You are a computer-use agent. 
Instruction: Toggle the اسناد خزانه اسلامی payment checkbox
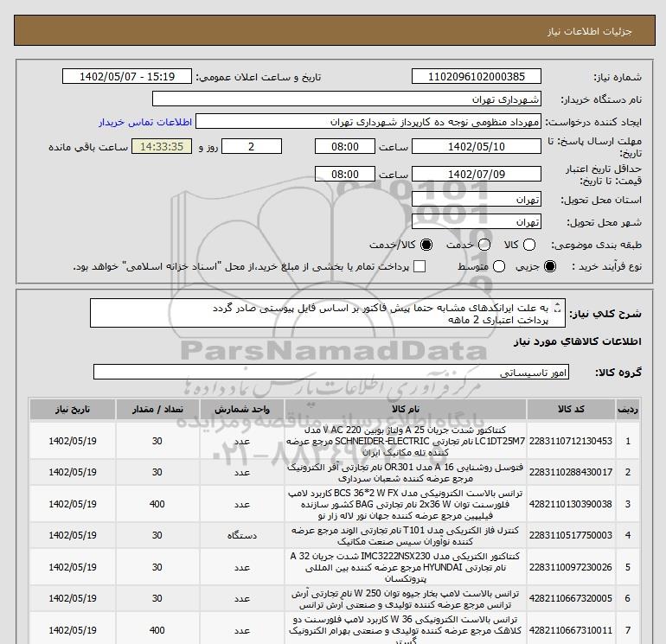point(419,266)
